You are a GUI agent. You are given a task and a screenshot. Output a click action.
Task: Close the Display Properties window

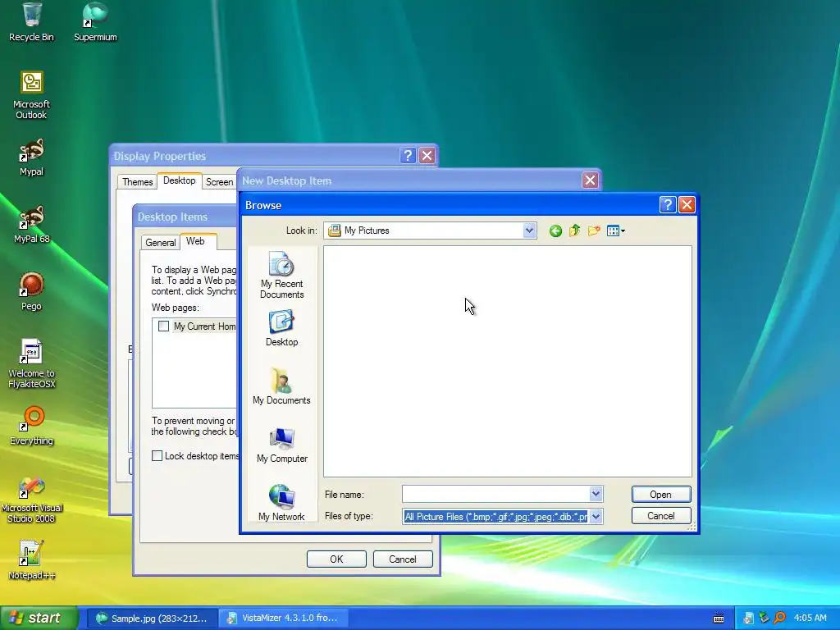(x=427, y=155)
